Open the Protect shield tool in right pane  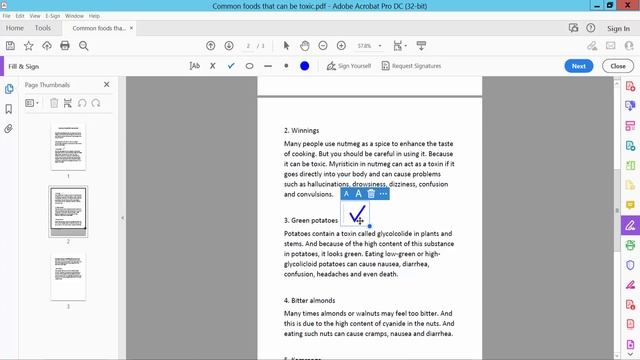pos(630,265)
